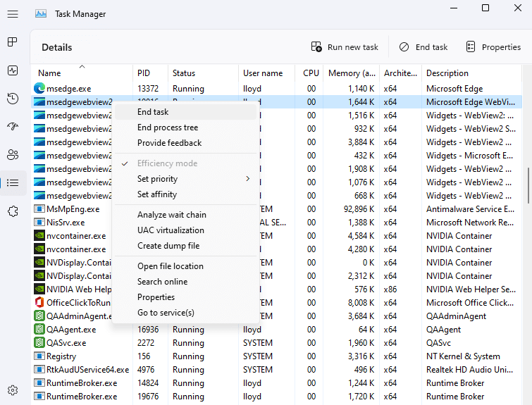The width and height of the screenshot is (532, 405).
Task: Open the App history page icon
Action: click(13, 99)
